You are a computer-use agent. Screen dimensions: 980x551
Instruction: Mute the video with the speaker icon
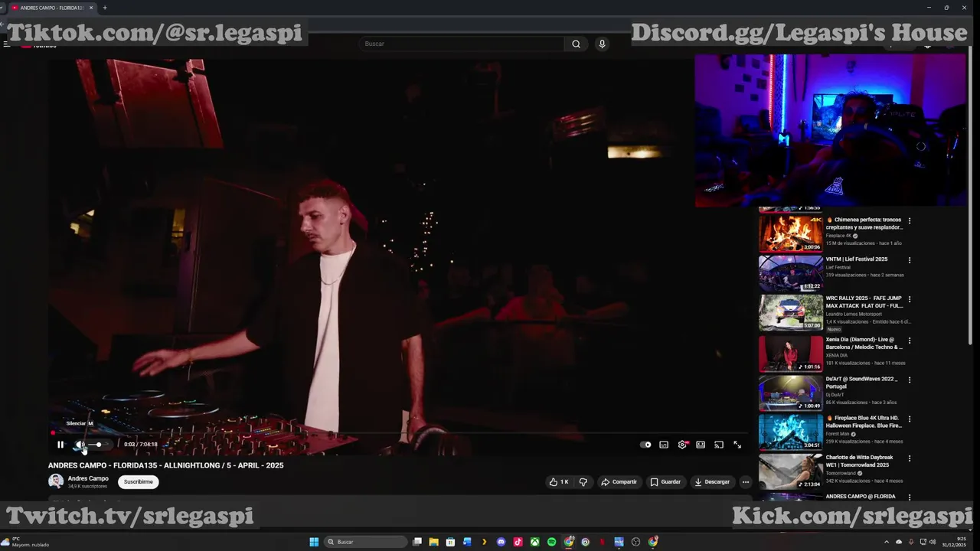point(80,445)
